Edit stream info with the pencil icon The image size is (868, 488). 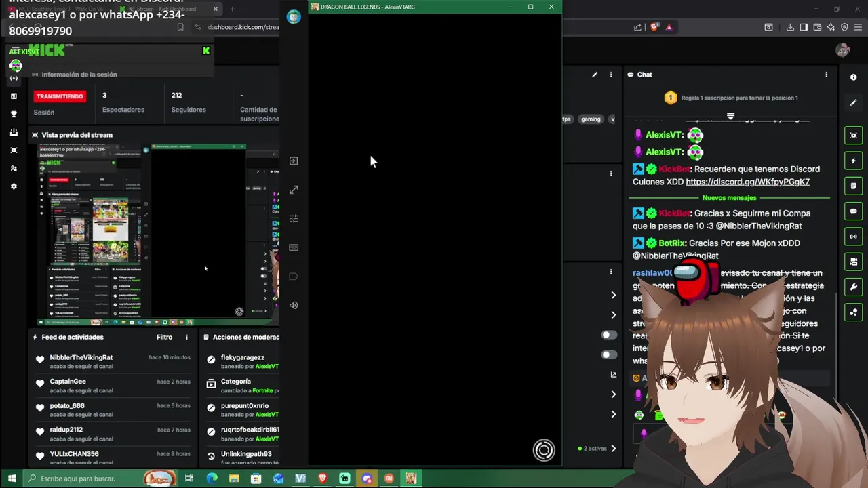click(595, 75)
